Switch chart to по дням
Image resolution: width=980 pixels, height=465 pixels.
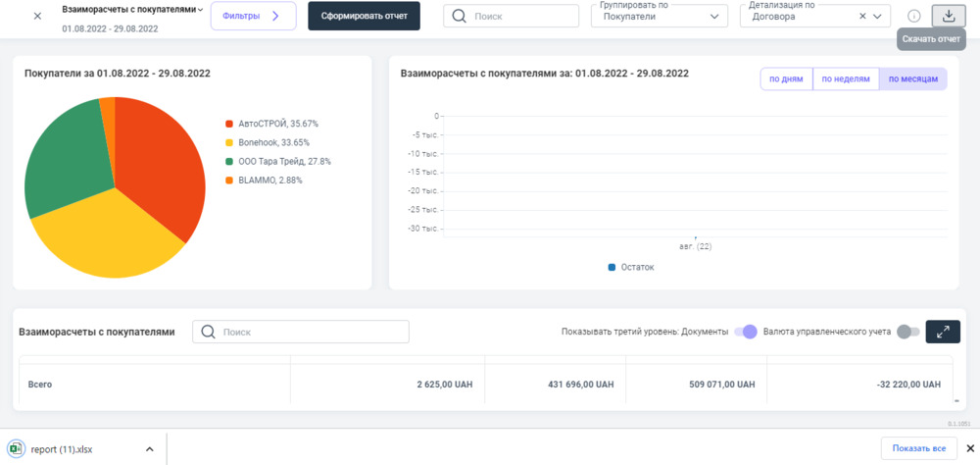[786, 79]
